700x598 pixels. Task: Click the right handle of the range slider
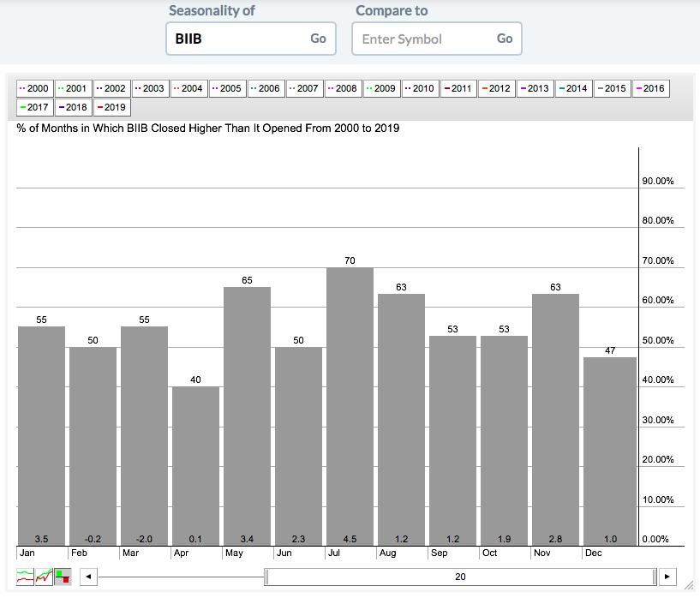coord(655,577)
